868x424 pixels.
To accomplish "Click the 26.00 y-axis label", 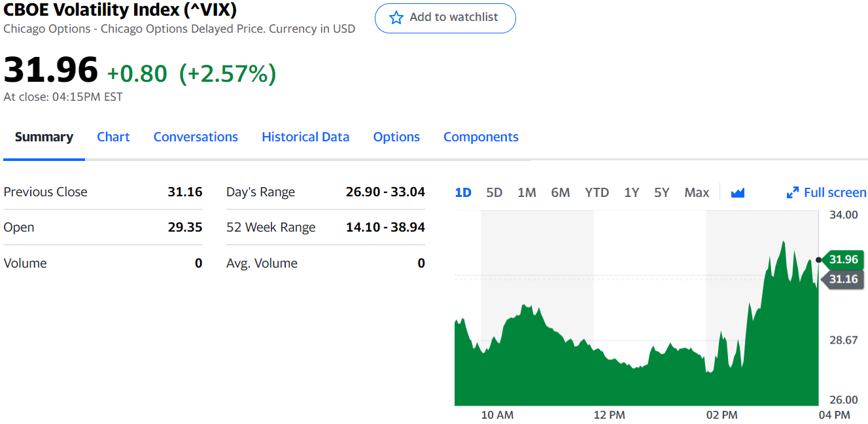I will [843, 400].
